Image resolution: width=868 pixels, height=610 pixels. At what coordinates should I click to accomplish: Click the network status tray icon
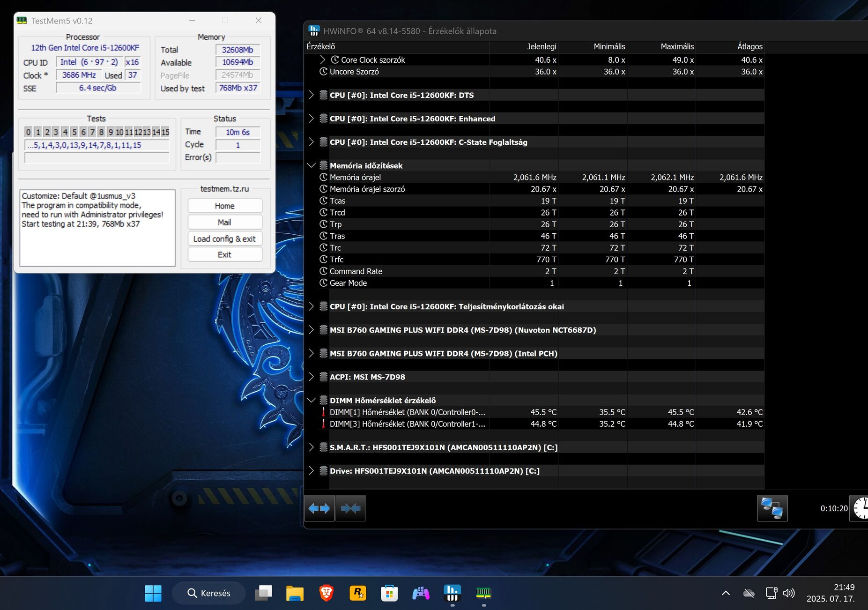click(x=771, y=593)
